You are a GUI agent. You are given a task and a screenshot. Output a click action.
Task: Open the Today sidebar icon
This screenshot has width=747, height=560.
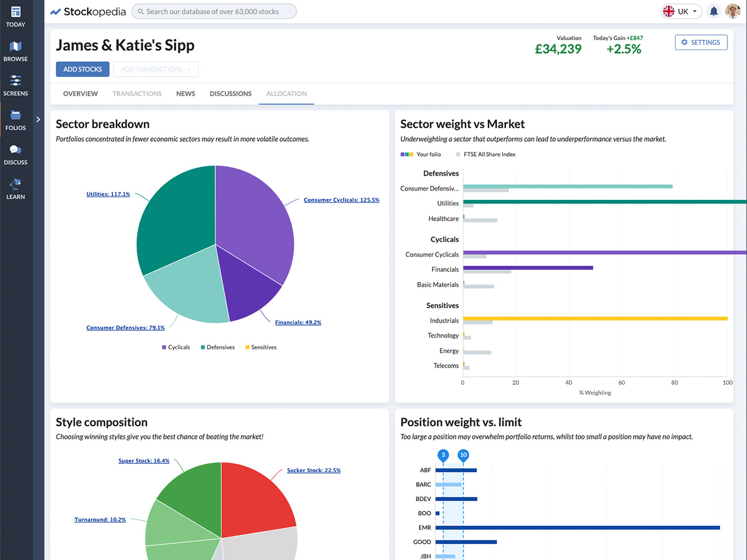(16, 17)
